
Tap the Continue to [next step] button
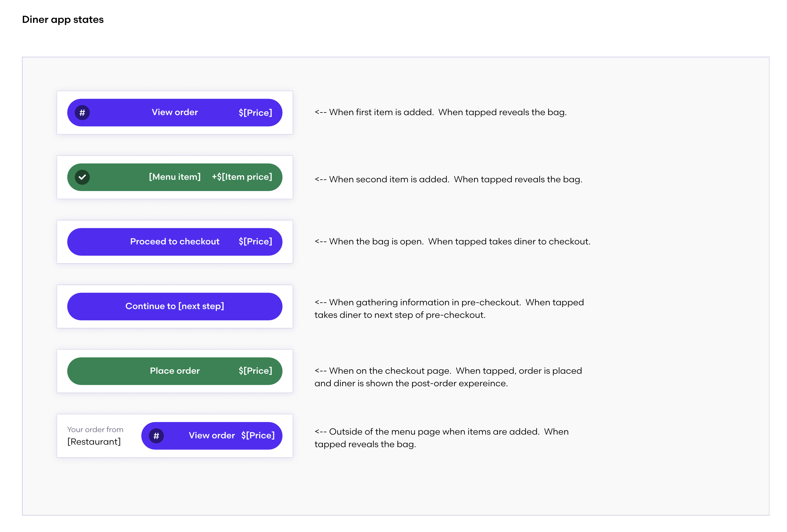(175, 306)
